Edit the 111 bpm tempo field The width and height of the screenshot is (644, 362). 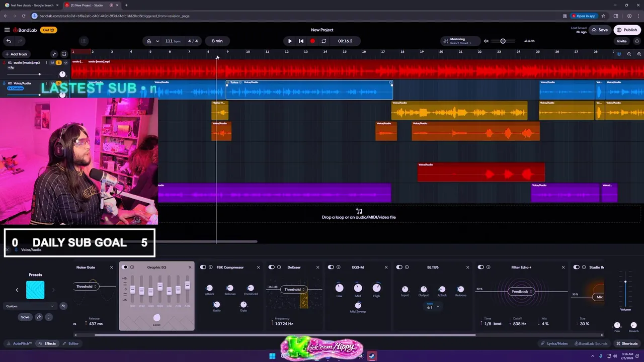point(173,41)
